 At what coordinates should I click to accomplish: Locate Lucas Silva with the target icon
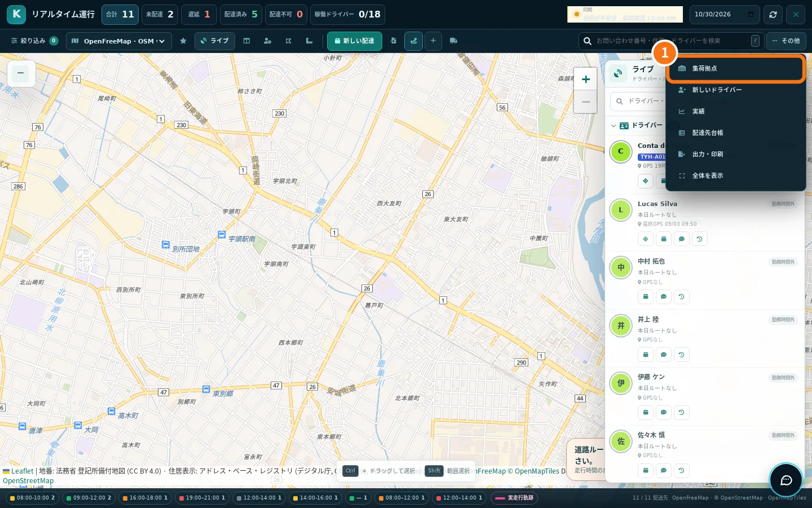click(x=646, y=239)
